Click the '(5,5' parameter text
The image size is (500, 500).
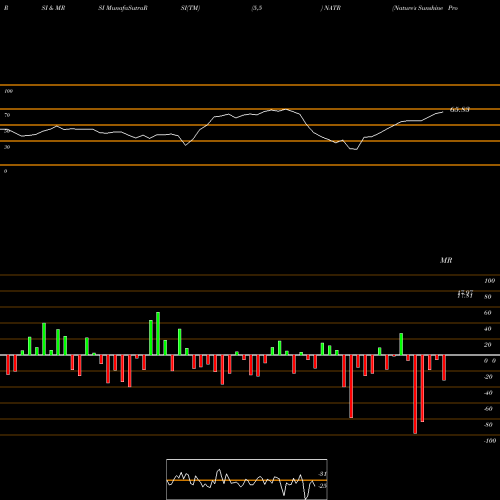point(257,8)
